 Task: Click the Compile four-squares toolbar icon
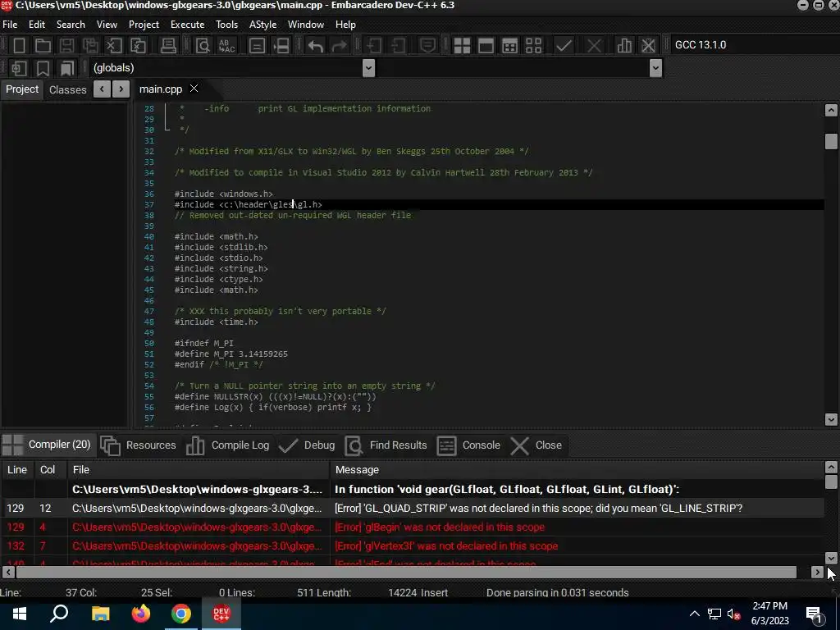click(x=462, y=46)
